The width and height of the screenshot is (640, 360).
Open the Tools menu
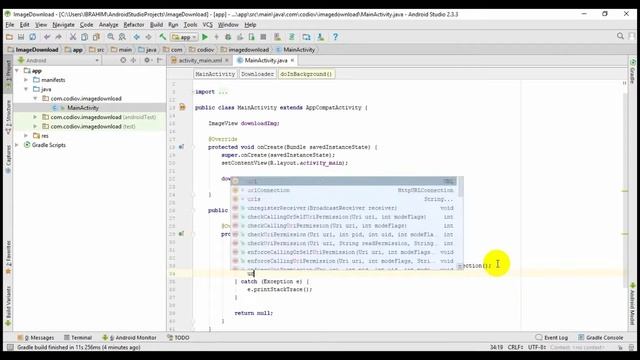click(x=190, y=25)
